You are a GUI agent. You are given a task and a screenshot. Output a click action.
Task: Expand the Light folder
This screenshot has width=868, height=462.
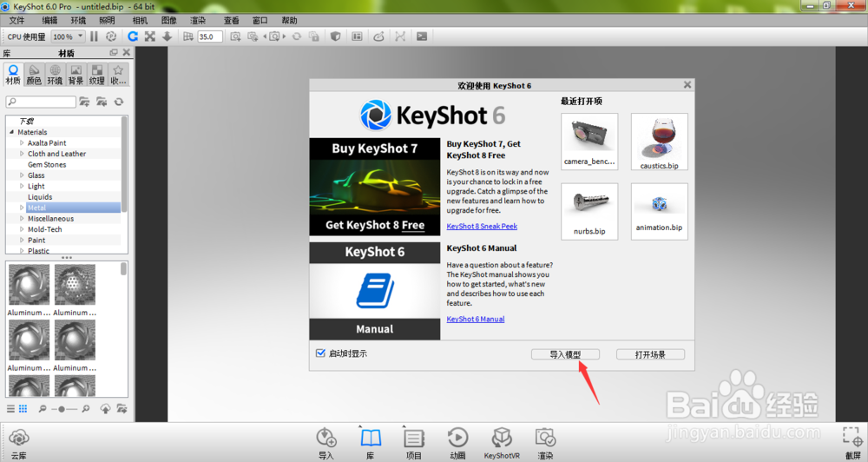[x=22, y=186]
